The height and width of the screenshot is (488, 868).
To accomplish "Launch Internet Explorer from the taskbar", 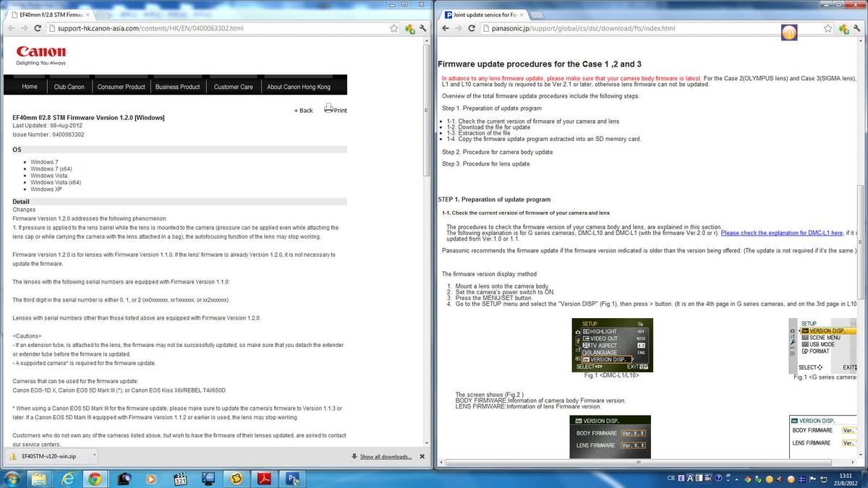I will 67,479.
